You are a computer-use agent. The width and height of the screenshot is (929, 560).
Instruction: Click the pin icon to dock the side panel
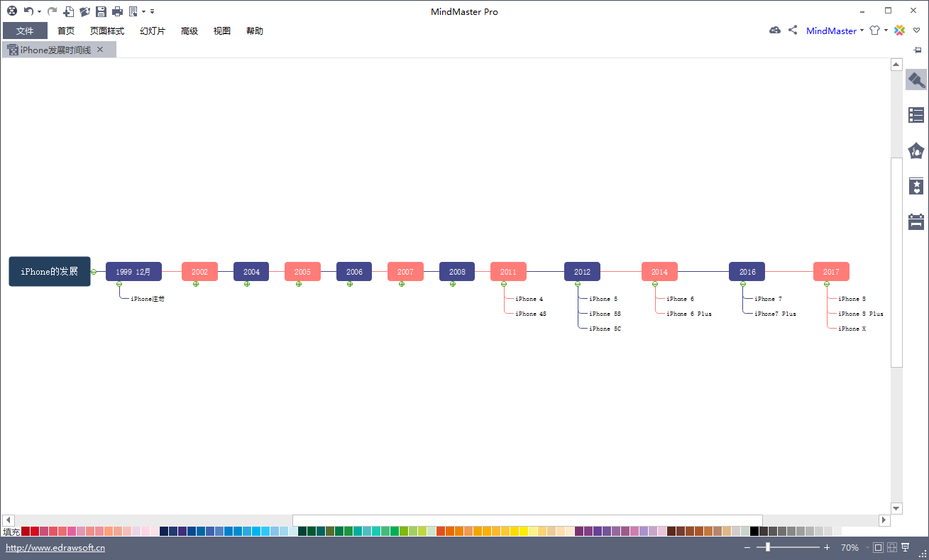(917, 50)
